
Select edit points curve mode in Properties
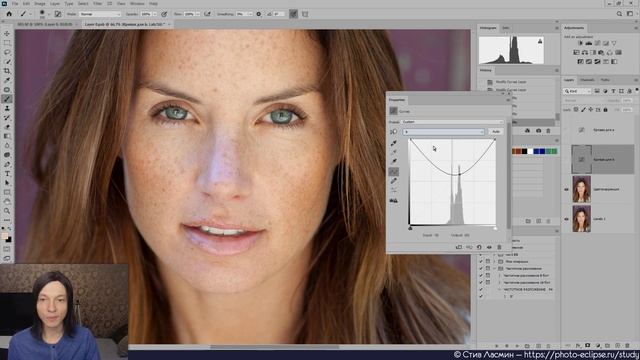pyautogui.click(x=393, y=172)
